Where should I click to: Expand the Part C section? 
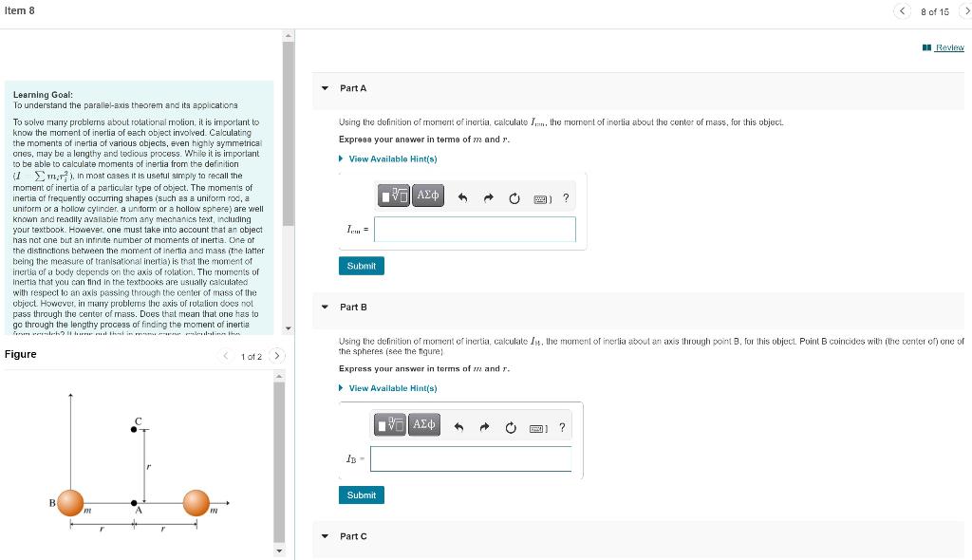pos(324,536)
